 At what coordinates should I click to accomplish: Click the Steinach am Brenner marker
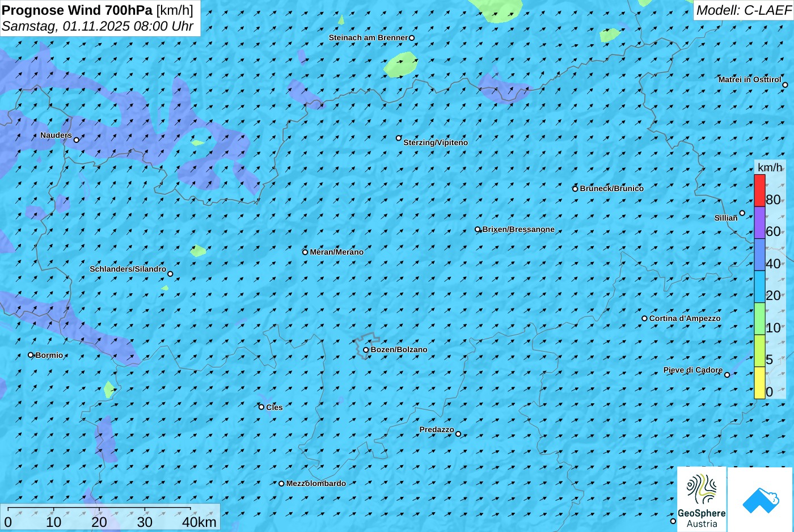(x=412, y=38)
